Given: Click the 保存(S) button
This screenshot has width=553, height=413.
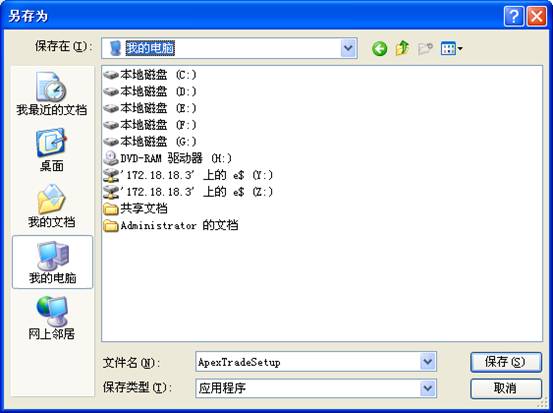Looking at the screenshot, I should tap(506, 362).
